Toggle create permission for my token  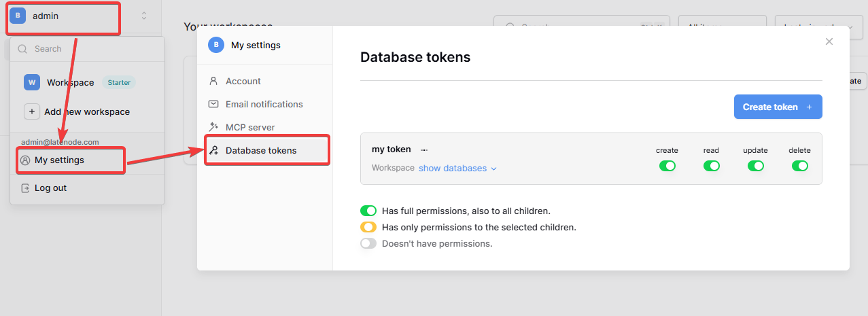point(667,166)
